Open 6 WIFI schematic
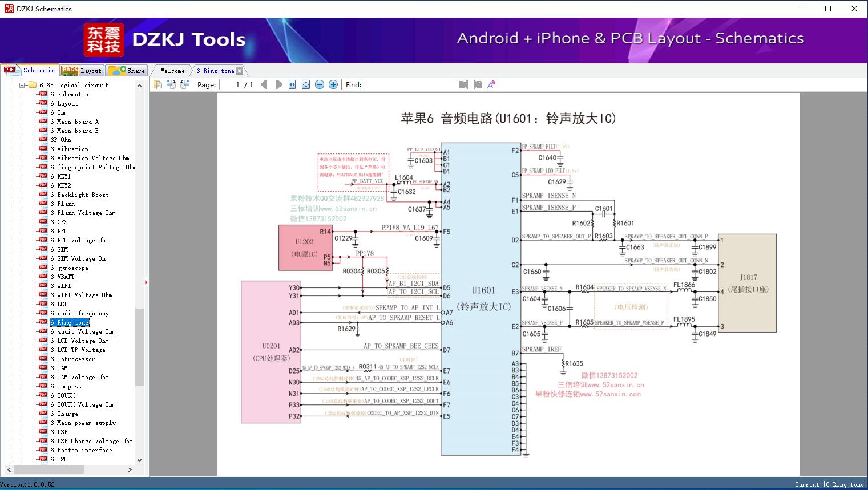Viewport: 868px width, 490px height. point(60,286)
